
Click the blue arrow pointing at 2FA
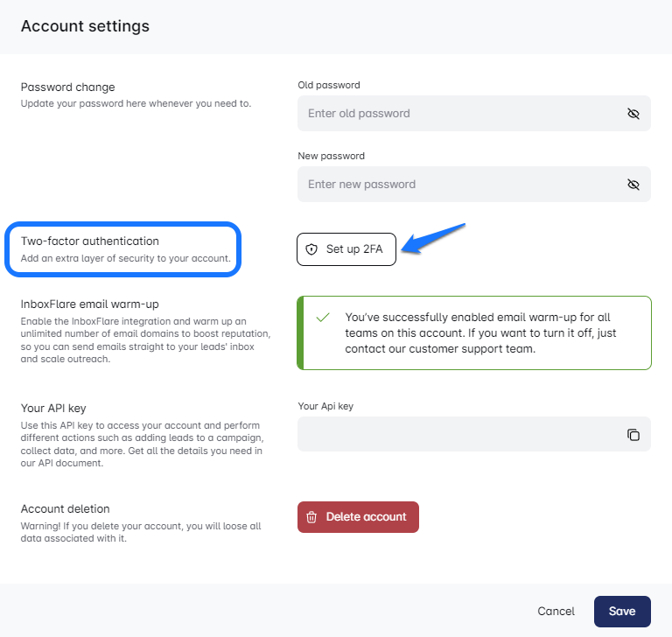pyautogui.click(x=435, y=238)
